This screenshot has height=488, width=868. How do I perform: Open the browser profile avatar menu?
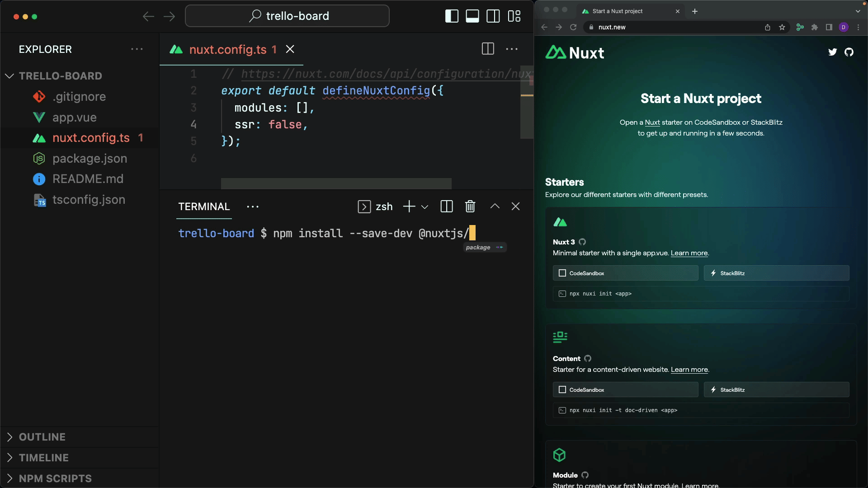pos(844,27)
